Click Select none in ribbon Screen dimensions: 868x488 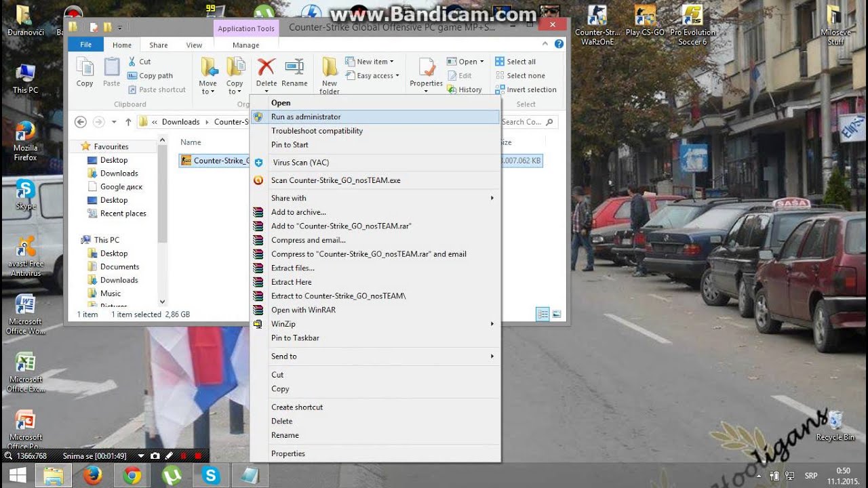tap(520, 76)
